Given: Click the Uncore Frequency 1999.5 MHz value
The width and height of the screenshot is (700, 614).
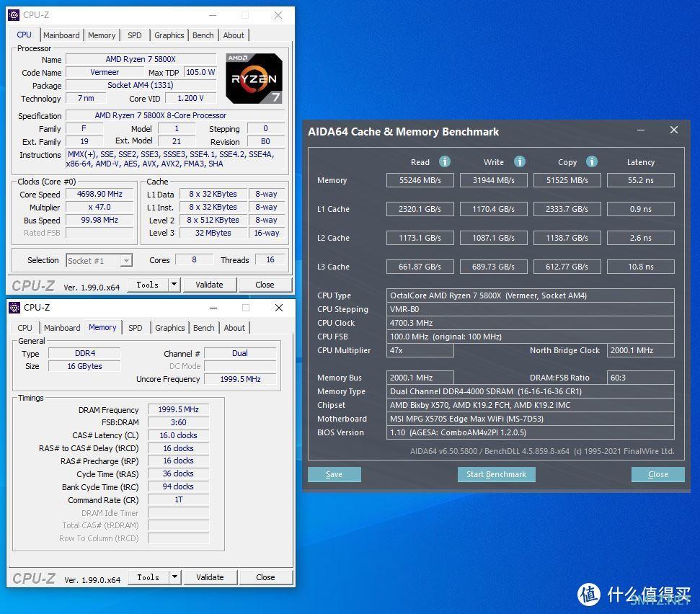Looking at the screenshot, I should point(240,379).
